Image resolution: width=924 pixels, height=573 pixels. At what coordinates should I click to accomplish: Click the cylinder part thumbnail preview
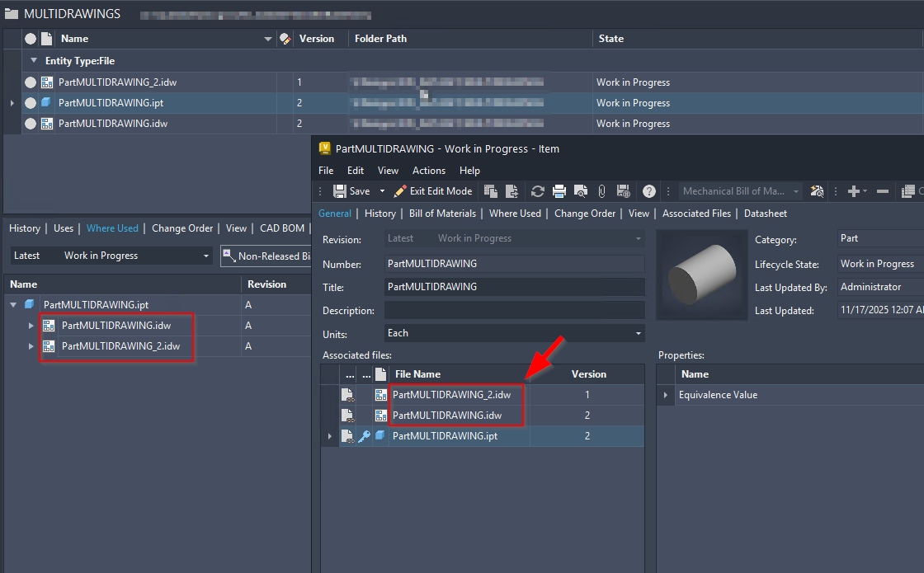point(702,275)
